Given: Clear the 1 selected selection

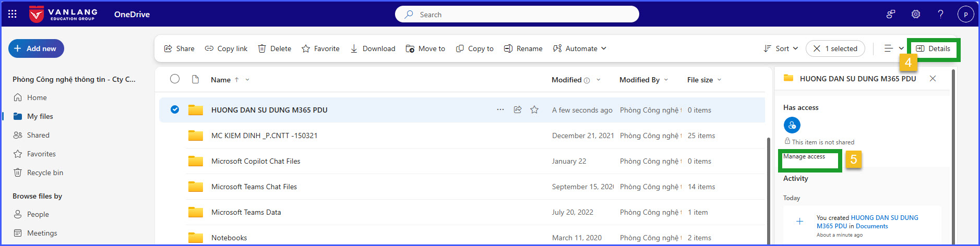Looking at the screenshot, I should (x=835, y=48).
